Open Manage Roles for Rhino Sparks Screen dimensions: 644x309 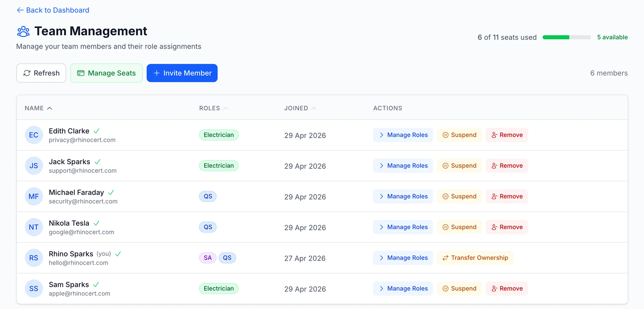(403, 258)
